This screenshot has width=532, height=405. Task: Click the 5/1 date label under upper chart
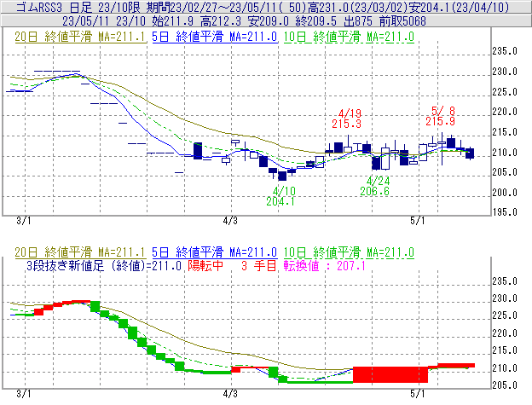click(417, 221)
